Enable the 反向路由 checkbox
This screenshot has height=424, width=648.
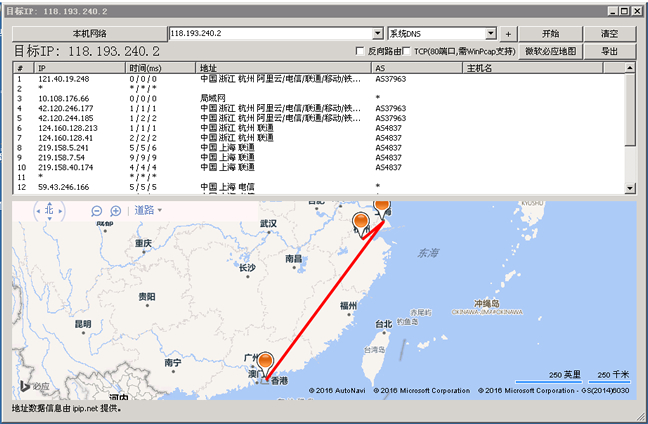362,51
